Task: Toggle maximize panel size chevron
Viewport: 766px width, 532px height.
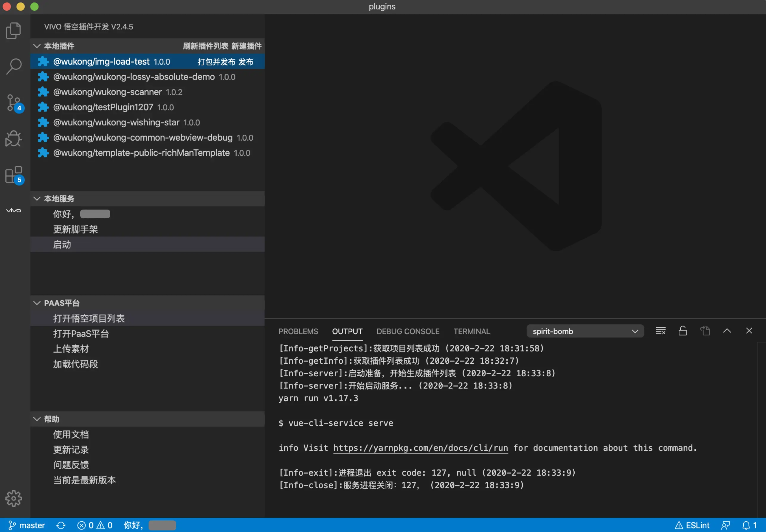Action: [x=727, y=331]
